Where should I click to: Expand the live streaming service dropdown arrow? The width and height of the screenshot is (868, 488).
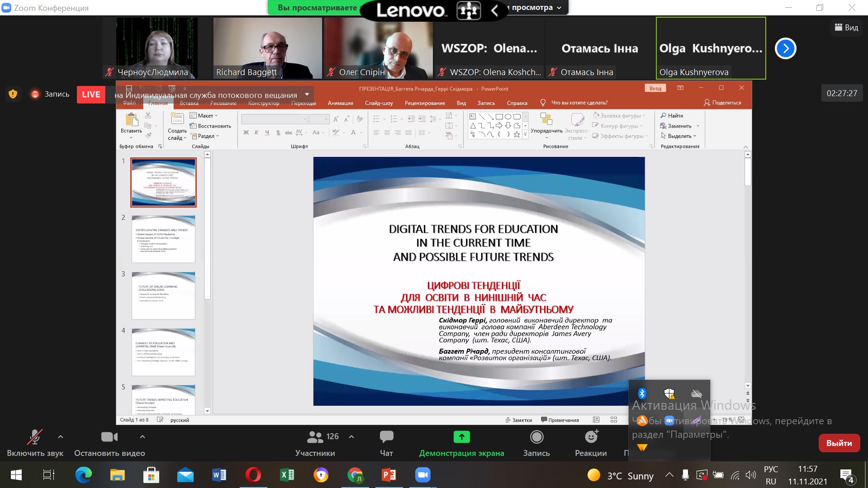[x=307, y=95]
